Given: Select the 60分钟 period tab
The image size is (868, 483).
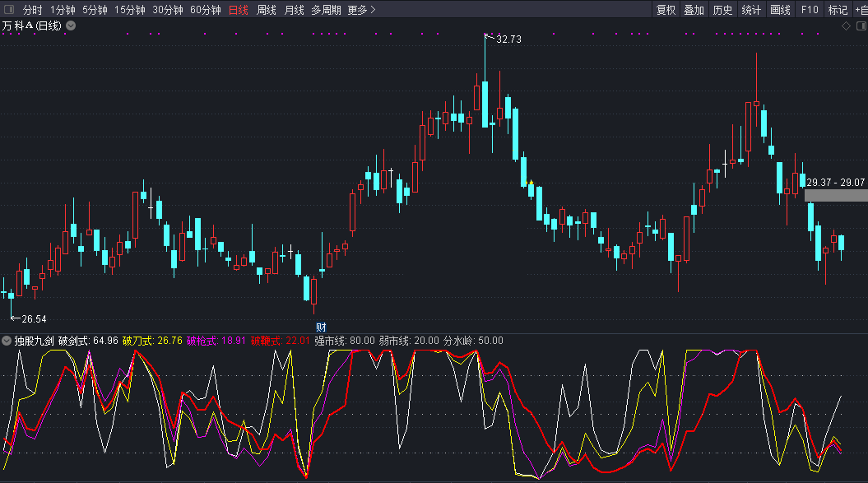Looking at the screenshot, I should [206, 10].
